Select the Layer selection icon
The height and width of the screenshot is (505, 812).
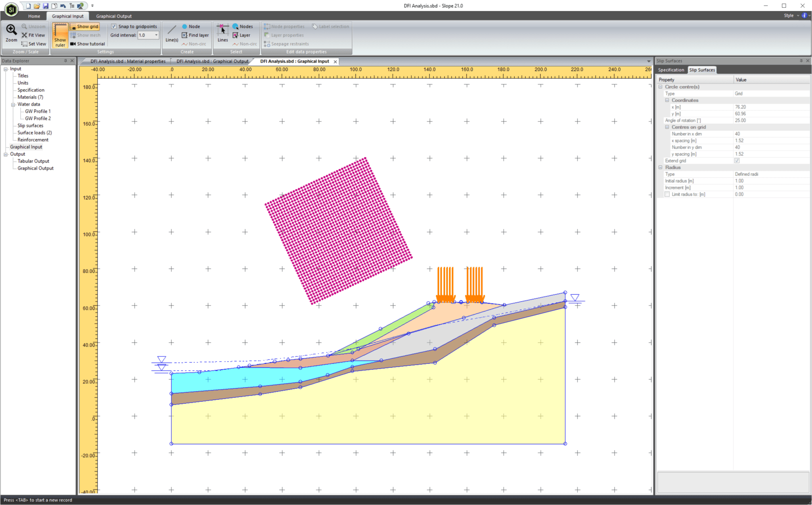pos(242,35)
